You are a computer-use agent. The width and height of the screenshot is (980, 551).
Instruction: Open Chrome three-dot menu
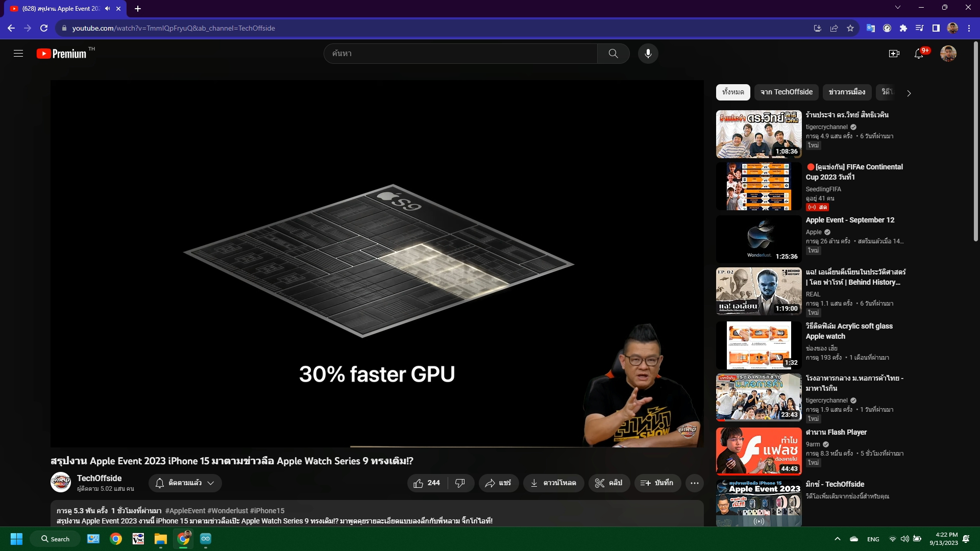coord(969,28)
